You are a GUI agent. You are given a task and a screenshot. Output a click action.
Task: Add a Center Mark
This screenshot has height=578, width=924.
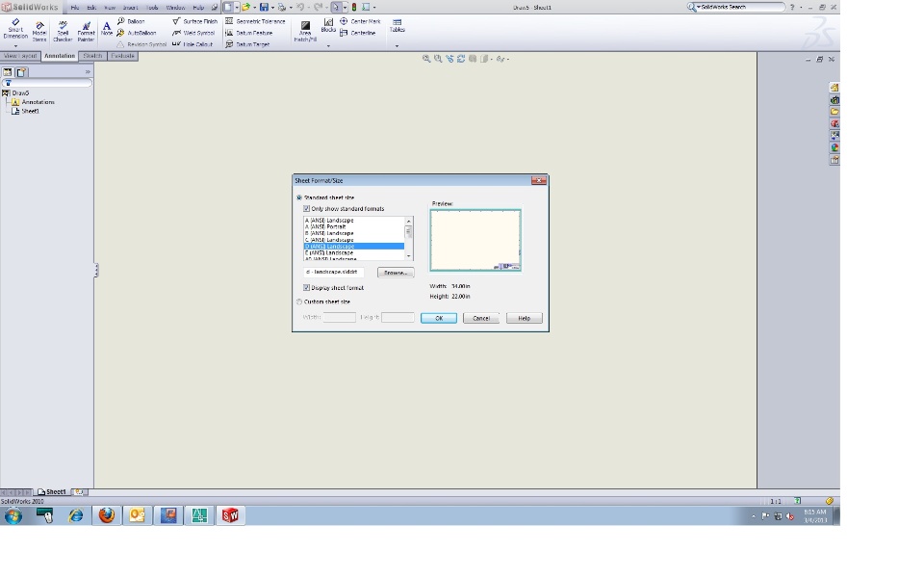(x=360, y=21)
